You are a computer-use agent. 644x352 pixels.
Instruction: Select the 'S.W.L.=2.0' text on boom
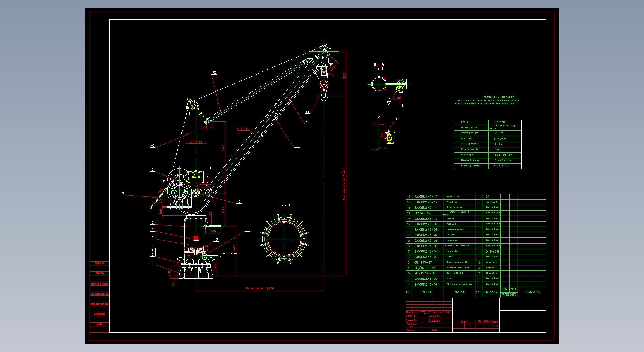click(x=272, y=110)
